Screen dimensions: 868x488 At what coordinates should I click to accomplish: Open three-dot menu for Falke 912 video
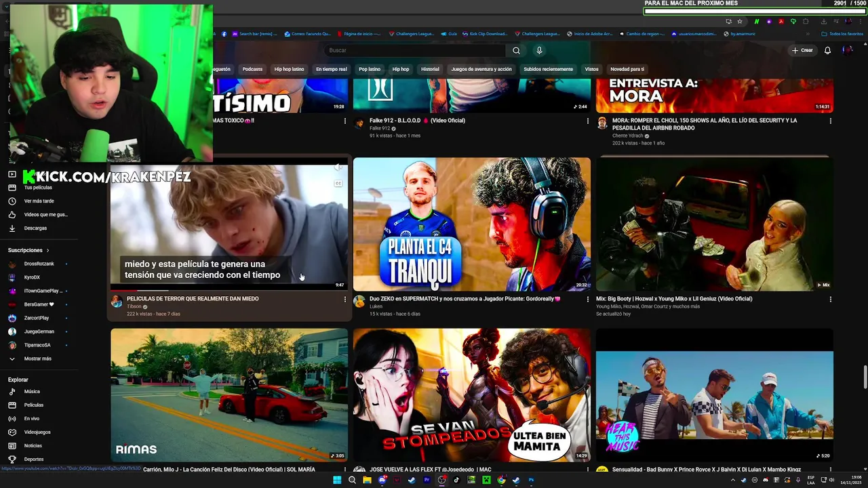tap(587, 121)
